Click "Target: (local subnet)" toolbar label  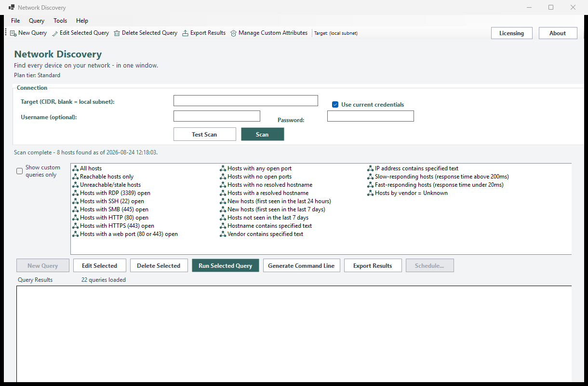[336, 33]
